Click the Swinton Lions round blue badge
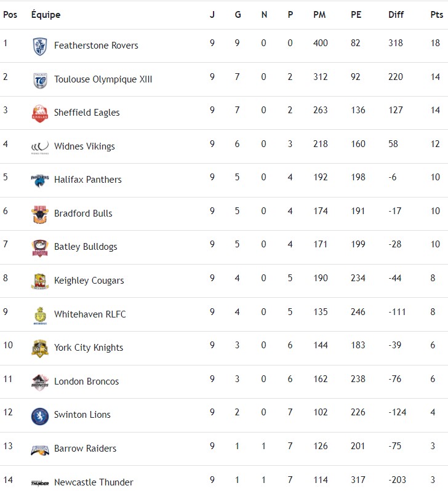The height and width of the screenshot is (491, 448). point(40,415)
